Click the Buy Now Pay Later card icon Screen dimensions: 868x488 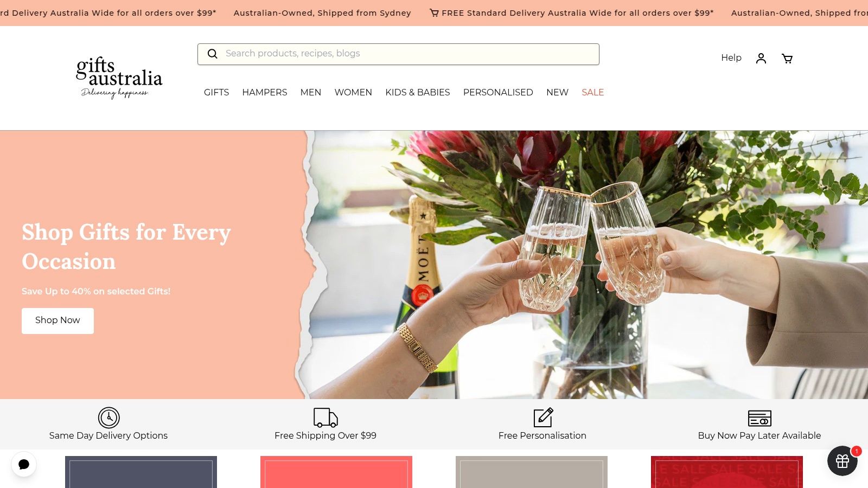(x=759, y=418)
